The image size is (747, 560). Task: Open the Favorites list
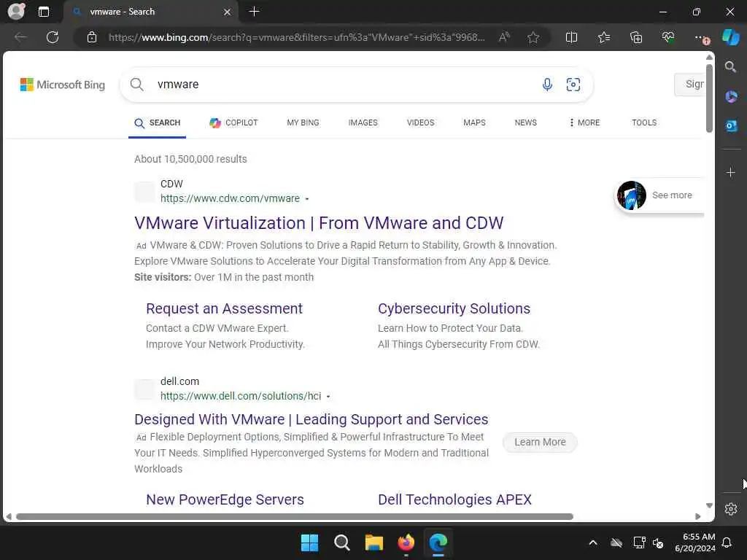point(603,37)
